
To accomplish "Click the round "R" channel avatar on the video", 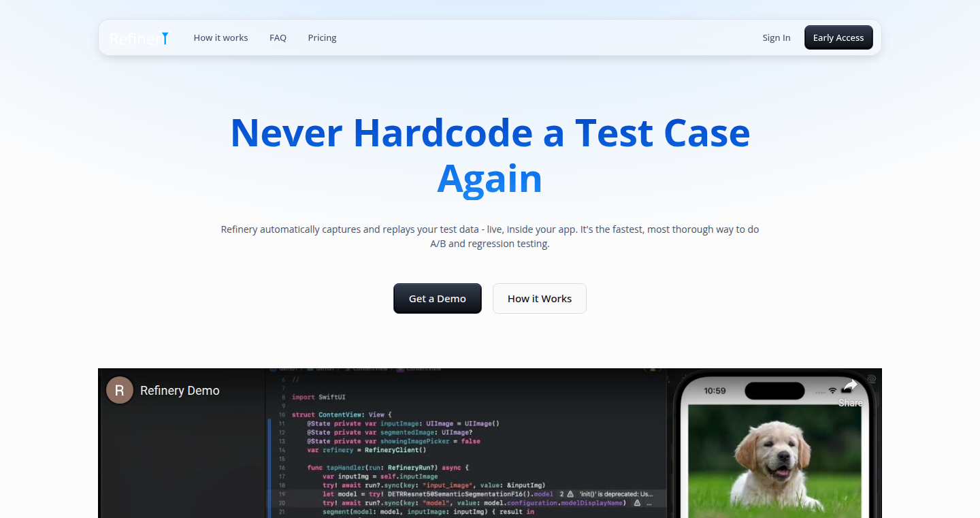I will pos(120,391).
